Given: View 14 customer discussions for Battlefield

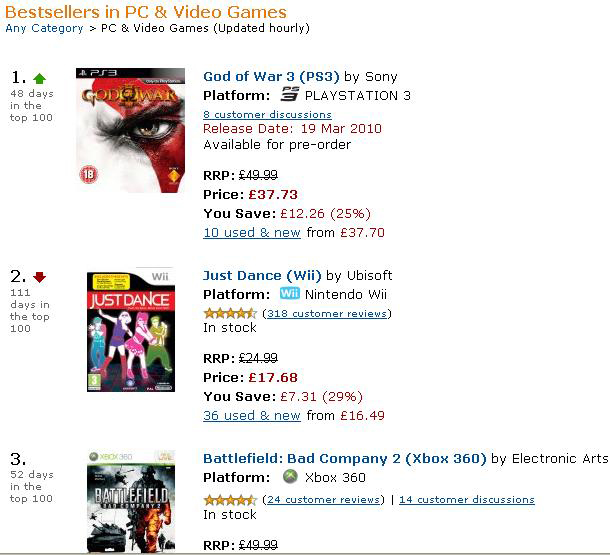Looking at the screenshot, I should [x=467, y=499].
